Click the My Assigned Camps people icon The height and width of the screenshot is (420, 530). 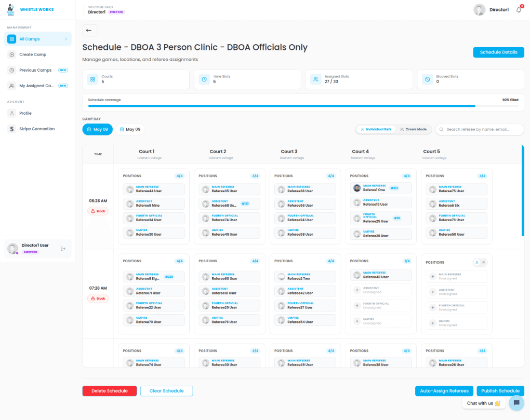12,86
